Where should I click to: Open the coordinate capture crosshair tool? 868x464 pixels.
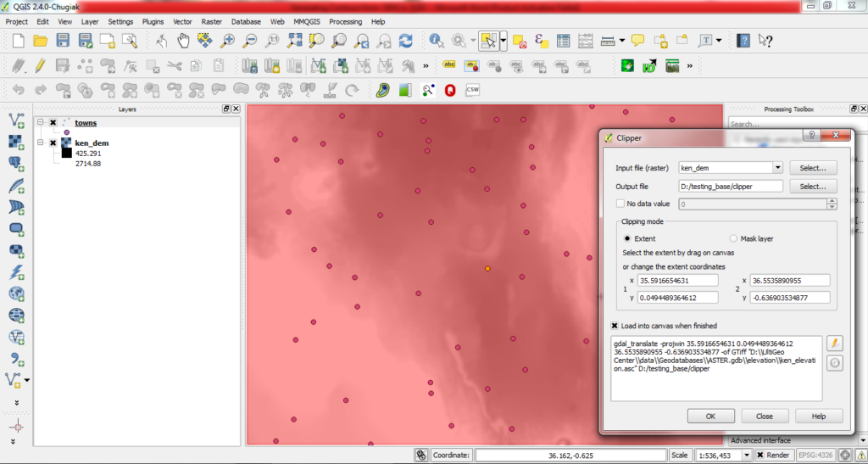(x=17, y=426)
